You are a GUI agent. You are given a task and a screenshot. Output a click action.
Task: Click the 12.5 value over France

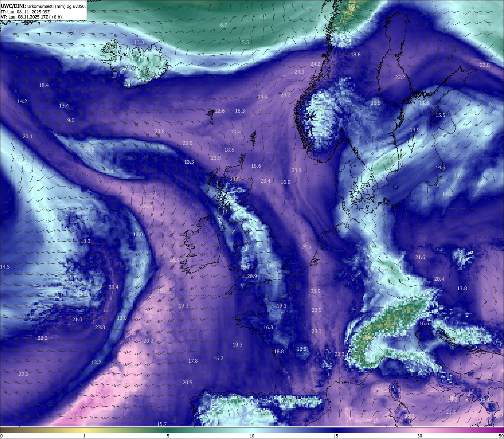click(302, 349)
